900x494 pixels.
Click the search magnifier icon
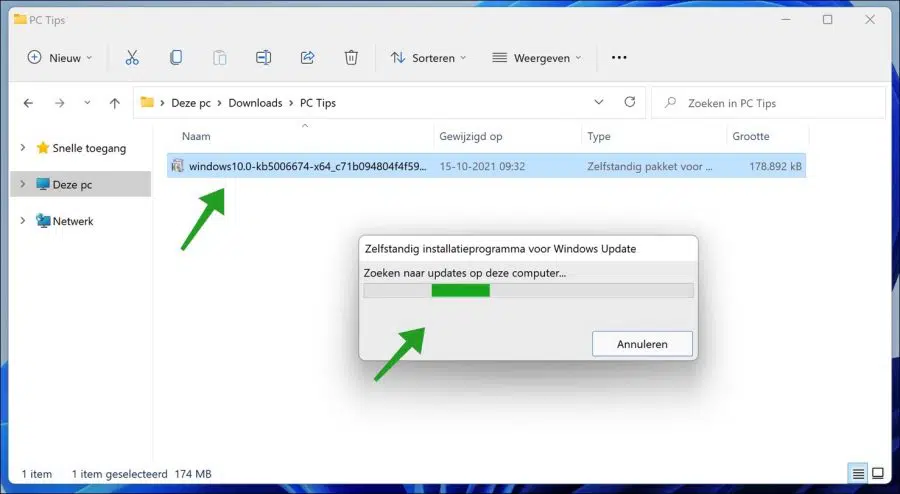pos(670,103)
